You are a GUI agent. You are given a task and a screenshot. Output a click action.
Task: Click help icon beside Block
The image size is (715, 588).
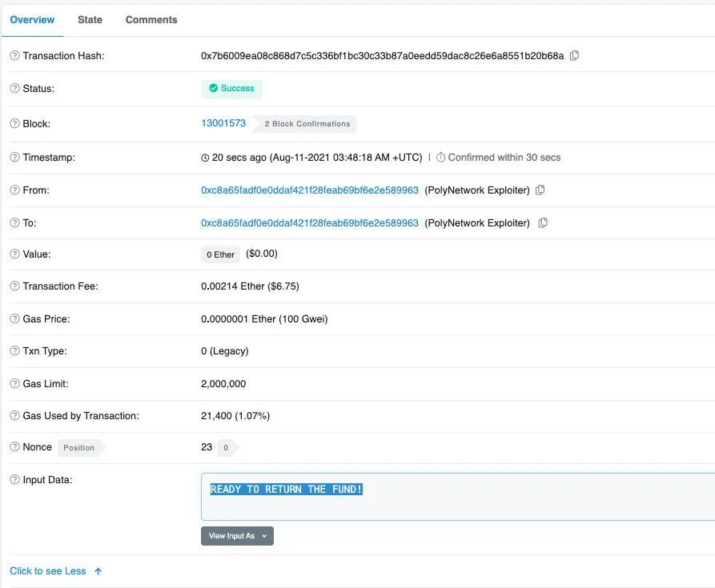coord(15,123)
